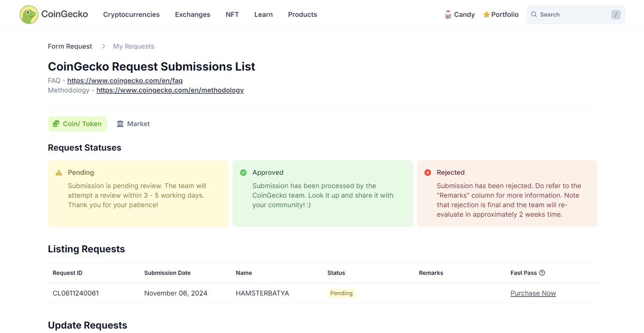Open the Cryptocurrencies menu
Screen dimensions: 644x333
(131, 14)
